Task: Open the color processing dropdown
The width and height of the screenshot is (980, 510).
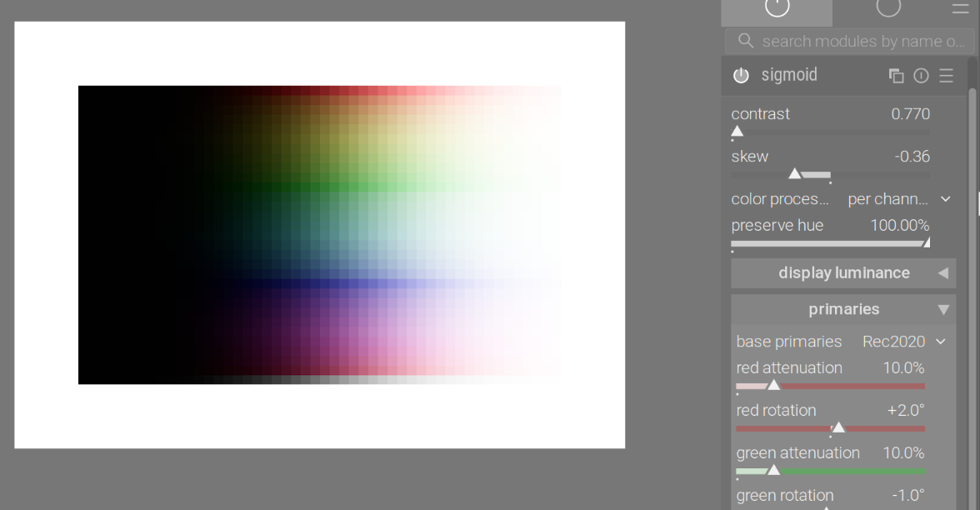Action: click(897, 199)
